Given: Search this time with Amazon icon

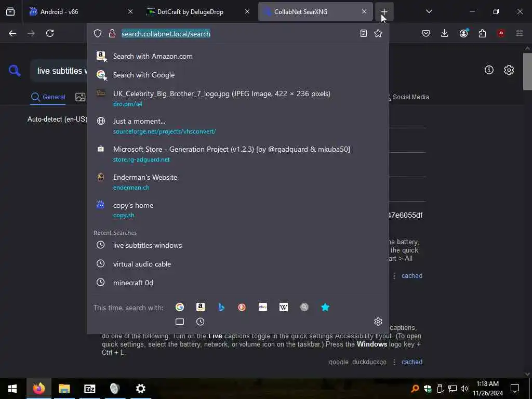Looking at the screenshot, I should tap(201, 308).
